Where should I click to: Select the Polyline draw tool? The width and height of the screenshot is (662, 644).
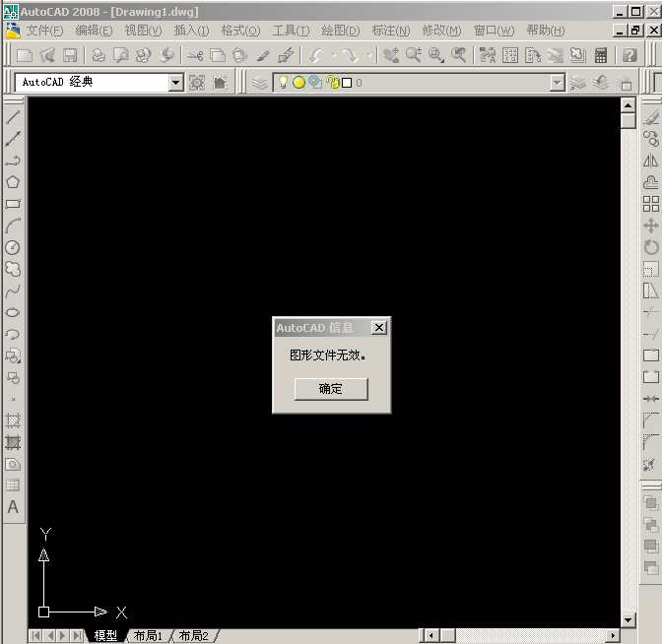(13, 161)
